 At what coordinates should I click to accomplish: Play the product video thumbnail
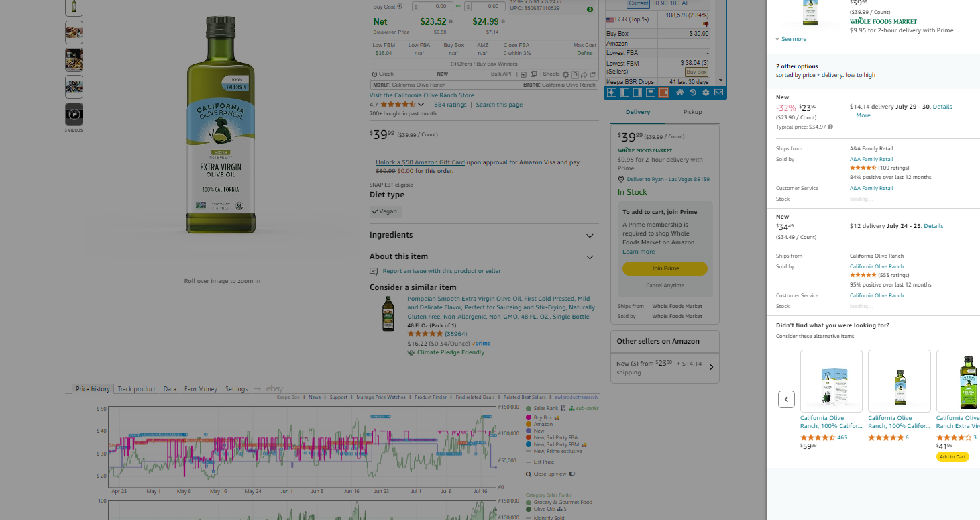tap(74, 114)
